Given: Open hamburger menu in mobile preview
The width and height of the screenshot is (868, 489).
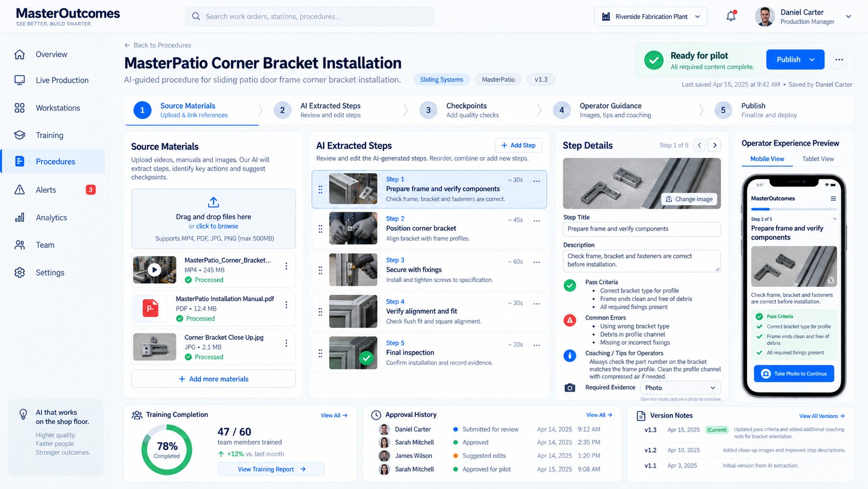Looking at the screenshot, I should [833, 199].
